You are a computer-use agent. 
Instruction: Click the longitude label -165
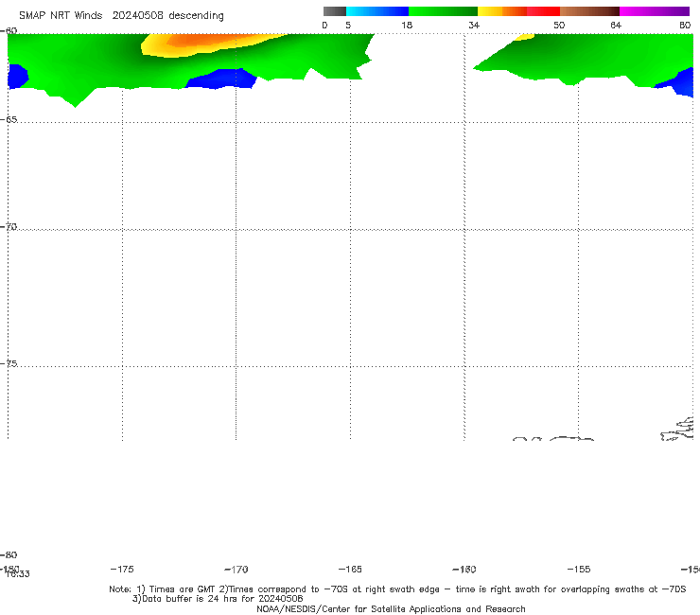click(350, 570)
